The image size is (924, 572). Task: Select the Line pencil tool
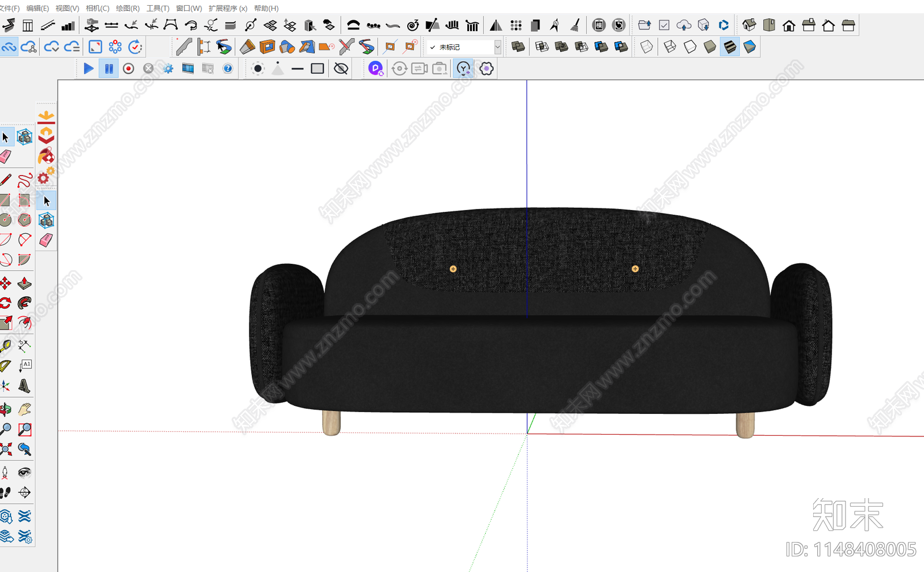(x=5, y=180)
